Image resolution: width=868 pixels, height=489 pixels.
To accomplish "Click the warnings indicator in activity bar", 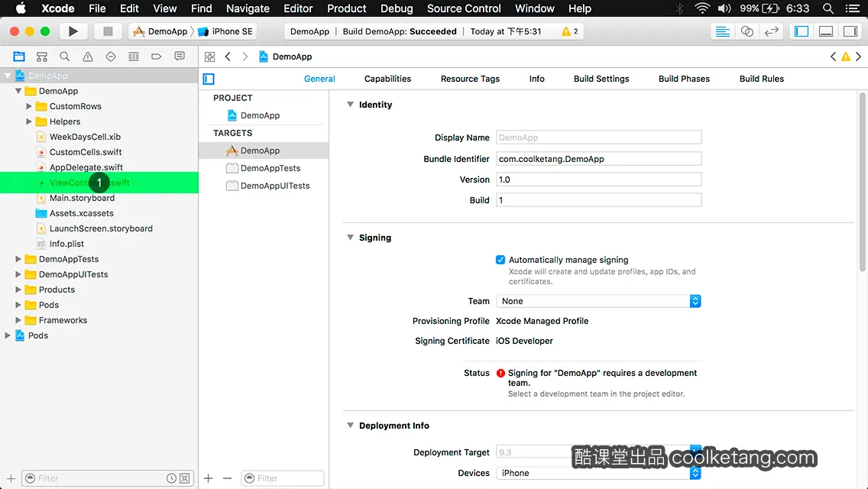I will (570, 31).
